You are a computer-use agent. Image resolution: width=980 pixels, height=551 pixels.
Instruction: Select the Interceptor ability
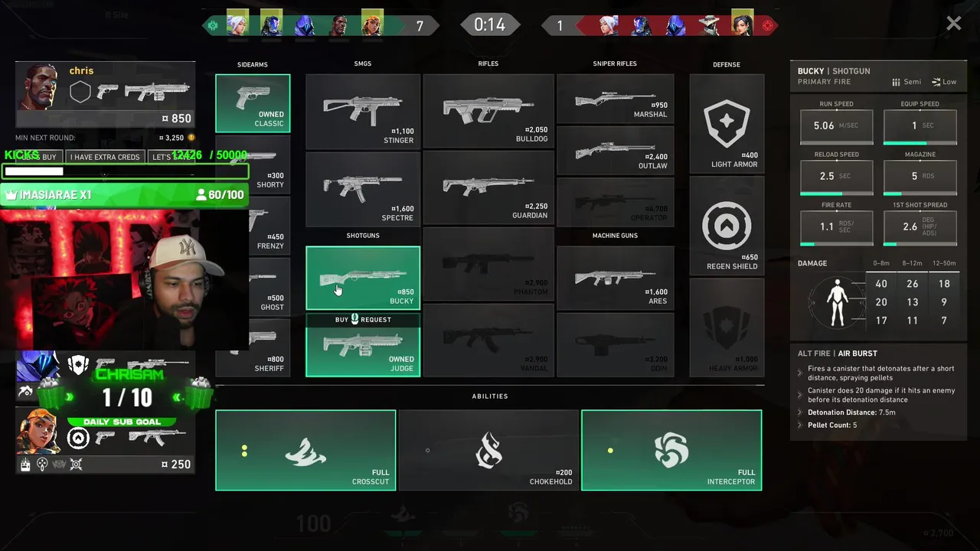(x=671, y=450)
